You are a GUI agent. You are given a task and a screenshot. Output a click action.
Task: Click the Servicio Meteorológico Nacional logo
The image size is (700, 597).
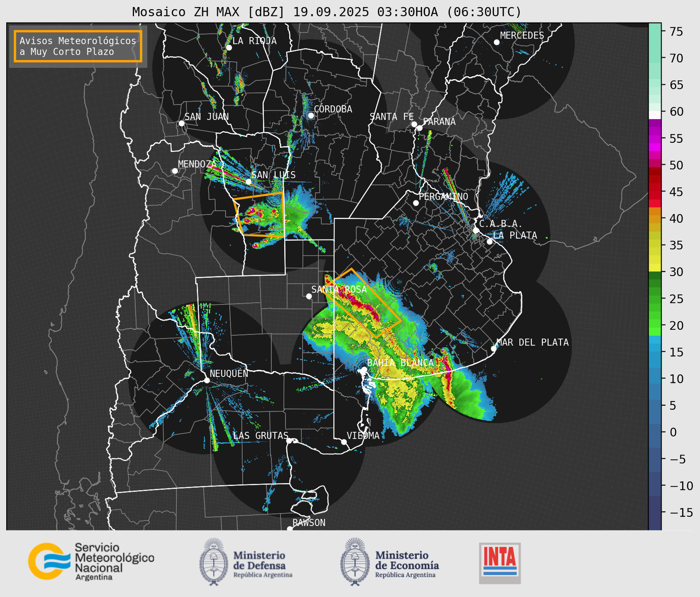pyautogui.click(x=91, y=561)
